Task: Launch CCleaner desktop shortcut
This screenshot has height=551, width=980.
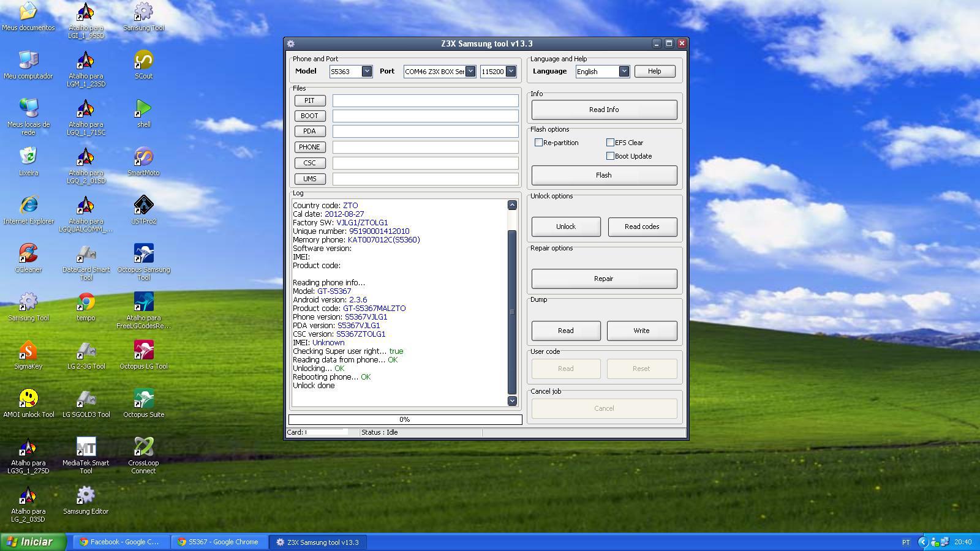Action: [28, 258]
